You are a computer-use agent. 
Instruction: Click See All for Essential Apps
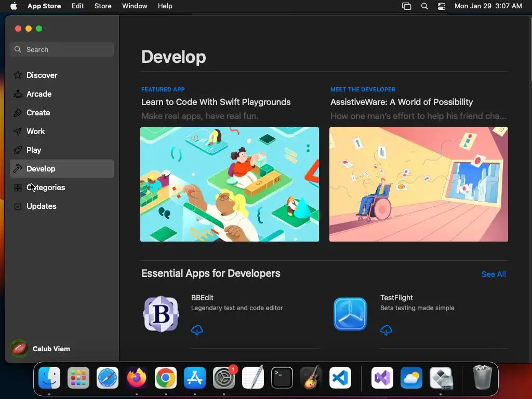click(494, 274)
